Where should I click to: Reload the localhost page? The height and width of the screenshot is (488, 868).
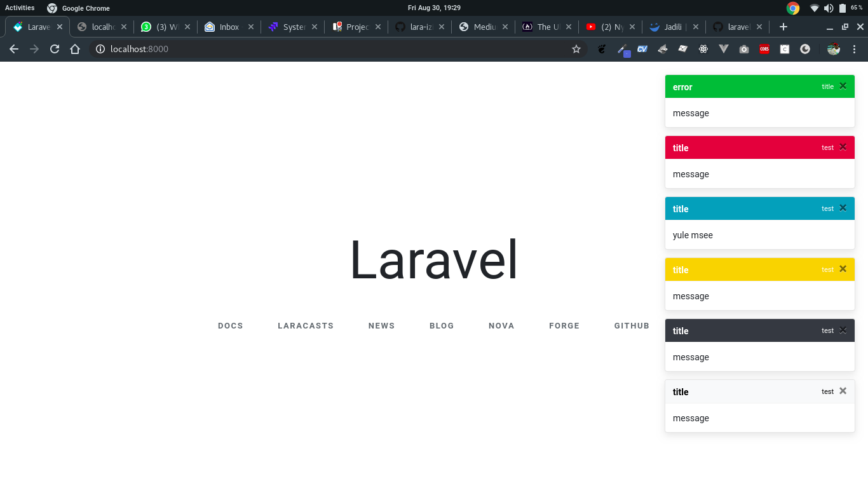(x=55, y=49)
